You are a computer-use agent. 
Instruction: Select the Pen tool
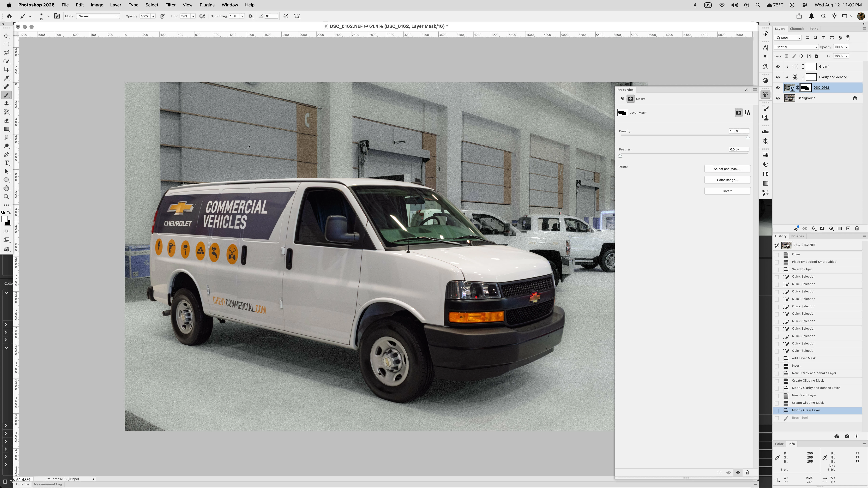coord(6,155)
